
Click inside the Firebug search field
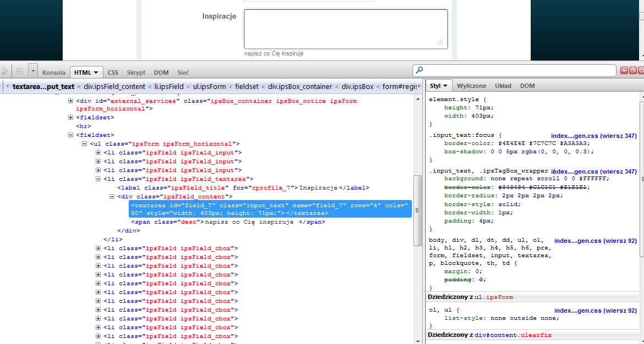[x=517, y=70]
